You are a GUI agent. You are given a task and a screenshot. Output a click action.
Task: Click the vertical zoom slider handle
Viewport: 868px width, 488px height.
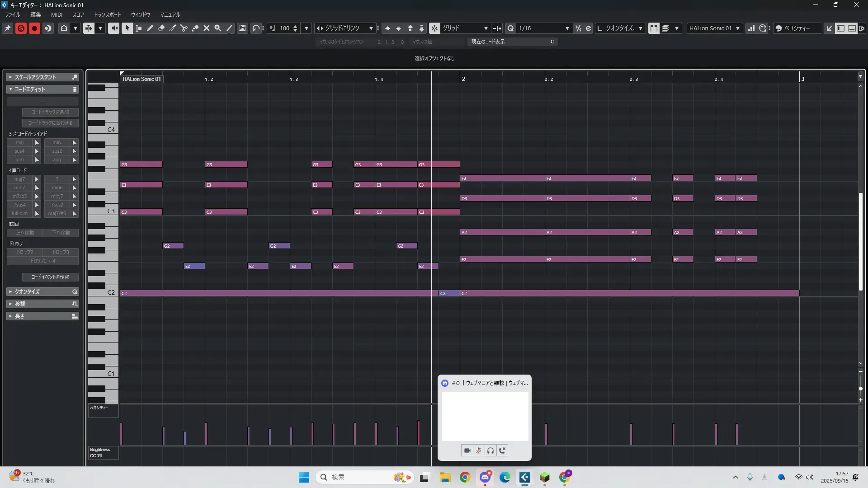(x=860, y=389)
